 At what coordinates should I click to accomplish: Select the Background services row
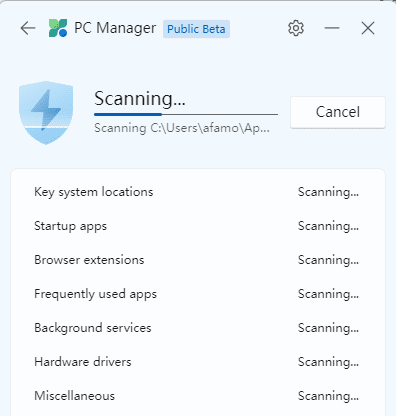point(198,328)
